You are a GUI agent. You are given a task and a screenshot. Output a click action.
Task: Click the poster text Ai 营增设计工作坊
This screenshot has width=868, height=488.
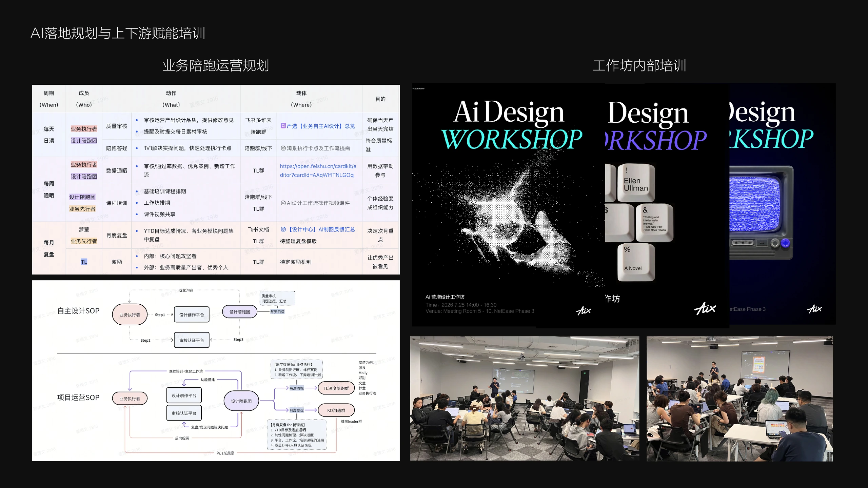click(x=445, y=297)
